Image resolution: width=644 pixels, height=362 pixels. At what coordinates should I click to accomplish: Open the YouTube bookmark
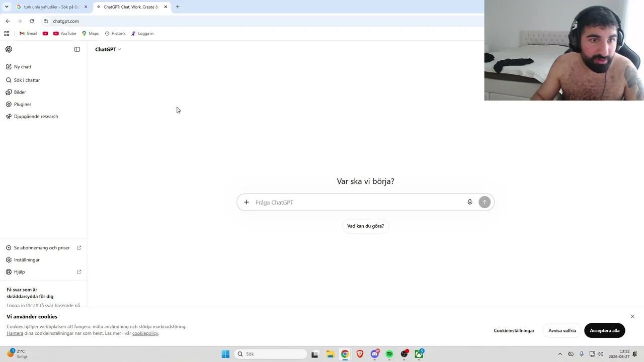point(65,34)
